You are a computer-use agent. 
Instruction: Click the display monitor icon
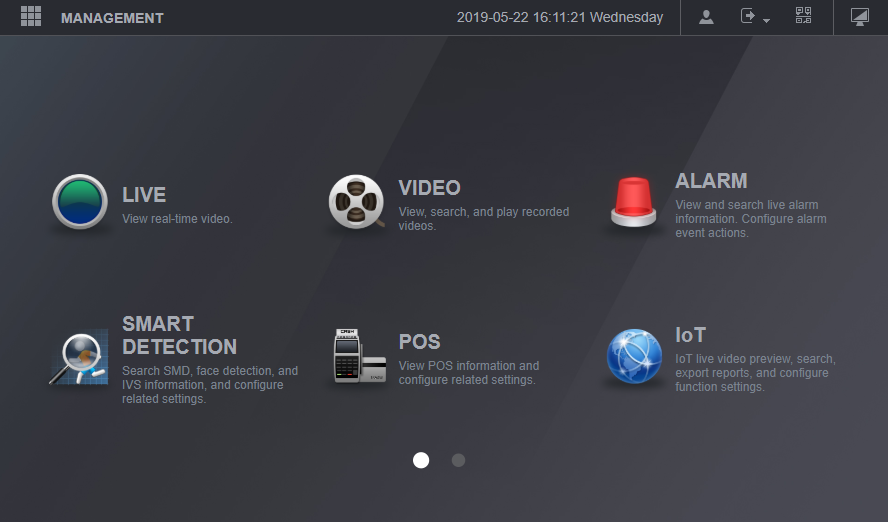860,17
